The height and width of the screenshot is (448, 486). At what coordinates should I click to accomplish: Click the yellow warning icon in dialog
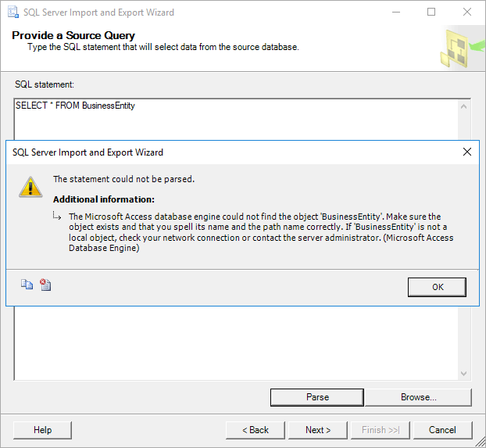(x=30, y=187)
